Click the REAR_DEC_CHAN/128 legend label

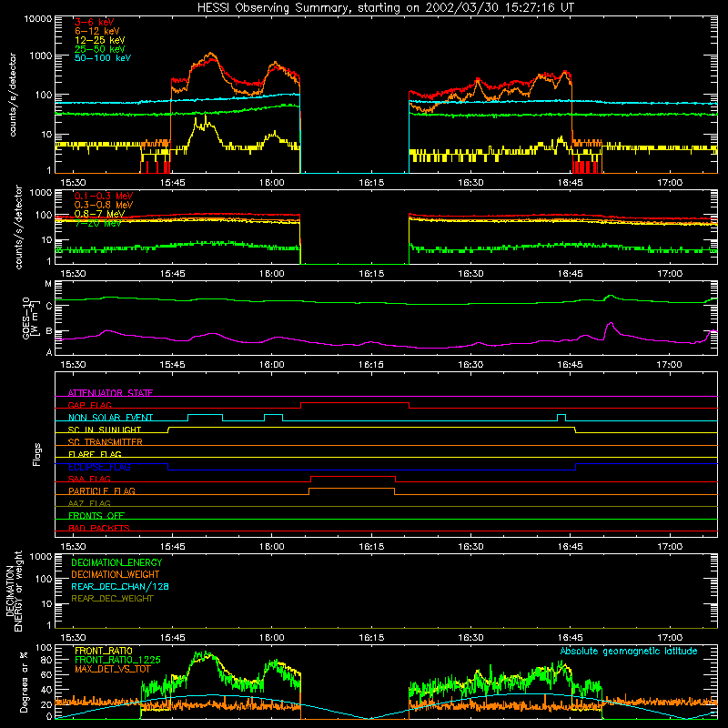tap(120, 586)
